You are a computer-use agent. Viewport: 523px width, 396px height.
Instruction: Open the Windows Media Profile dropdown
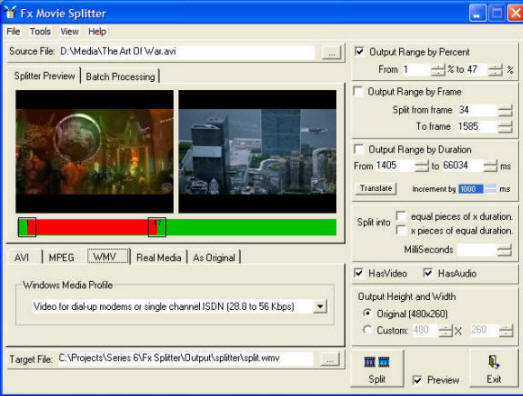pos(320,306)
